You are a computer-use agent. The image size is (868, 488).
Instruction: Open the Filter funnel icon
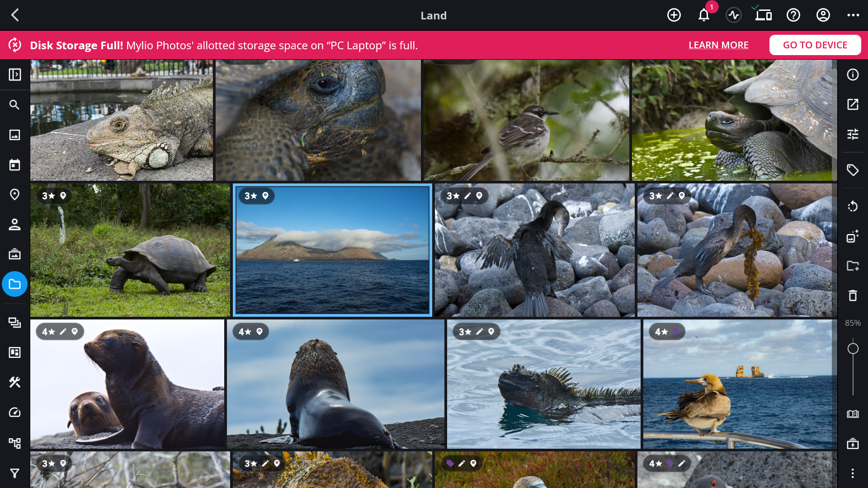tap(14, 473)
